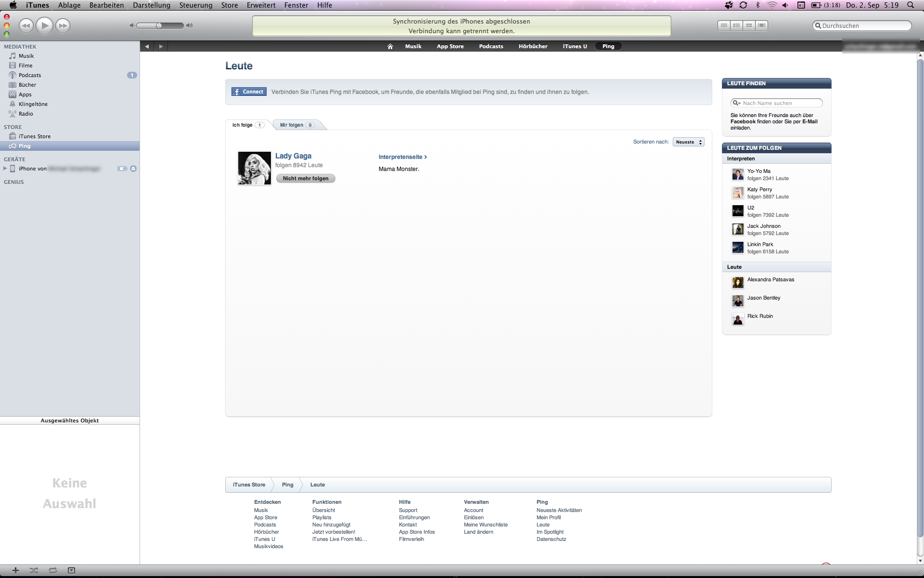Navigate back with the left arrow

(147, 46)
